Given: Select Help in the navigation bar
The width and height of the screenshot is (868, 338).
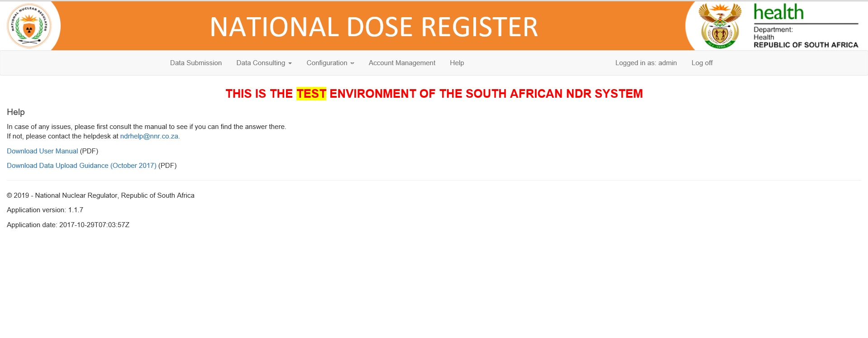Looking at the screenshot, I should pyautogui.click(x=457, y=63).
